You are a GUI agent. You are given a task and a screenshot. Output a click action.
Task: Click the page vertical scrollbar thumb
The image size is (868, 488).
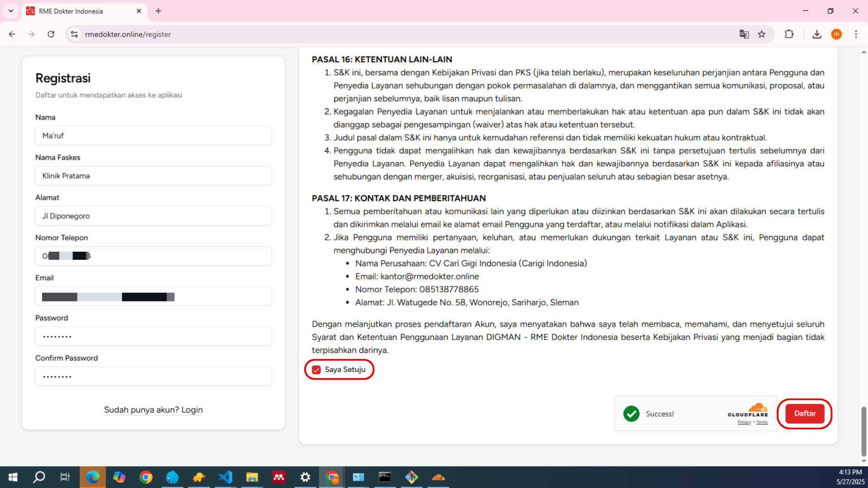(x=863, y=432)
